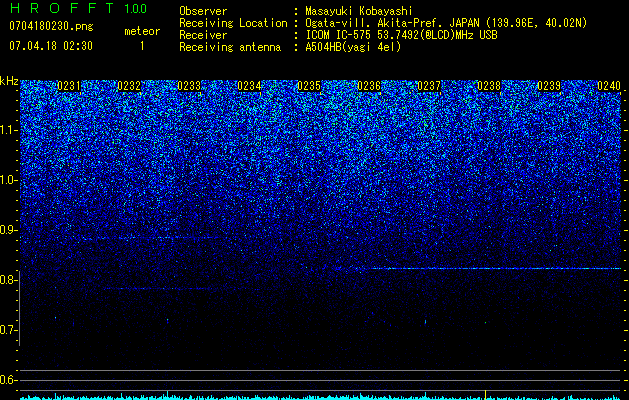The height and width of the screenshot is (400, 629).
Task: Click the 0236 time marker
Action: (x=369, y=86)
